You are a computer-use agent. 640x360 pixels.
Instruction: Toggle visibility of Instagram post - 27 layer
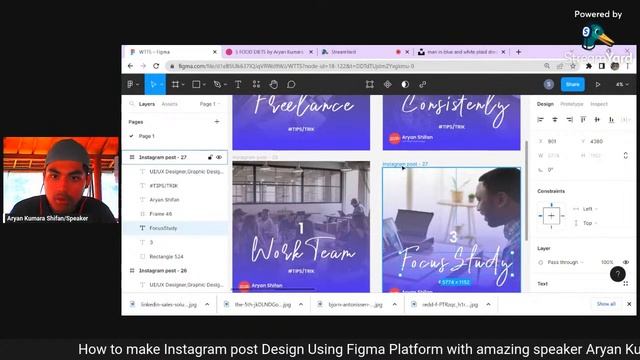[x=219, y=157]
